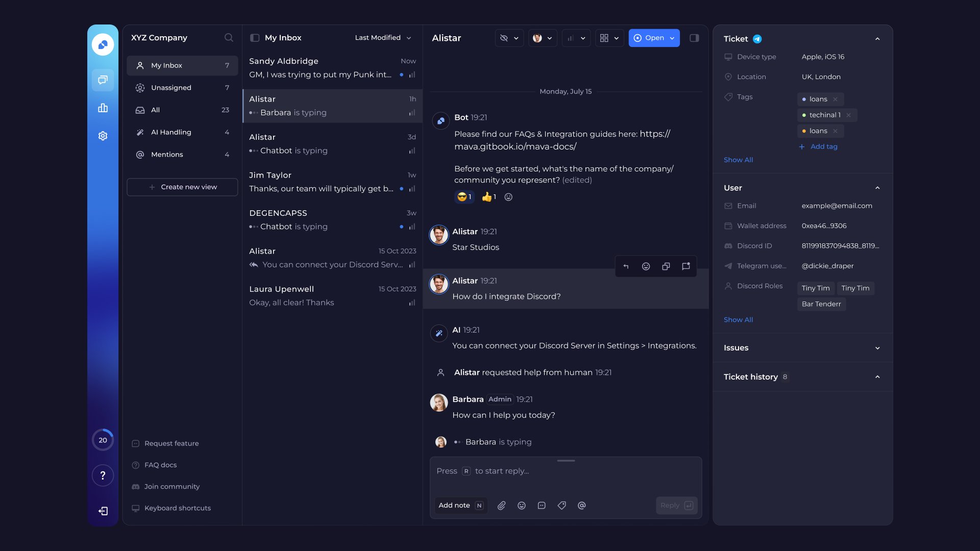Image resolution: width=980 pixels, height=551 pixels.
Task: Collapse the Ticket history section
Action: (x=877, y=377)
